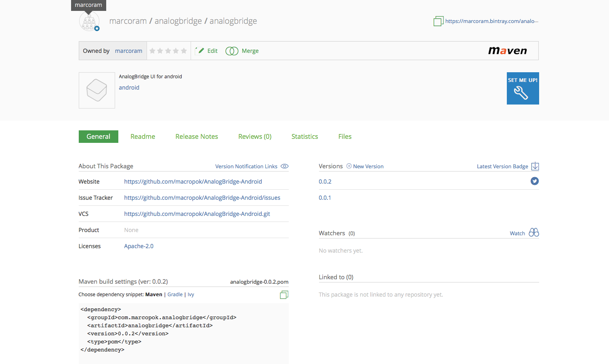Click the Latest Version Badge link
Viewport: 609px width, 364px height.
point(502,166)
